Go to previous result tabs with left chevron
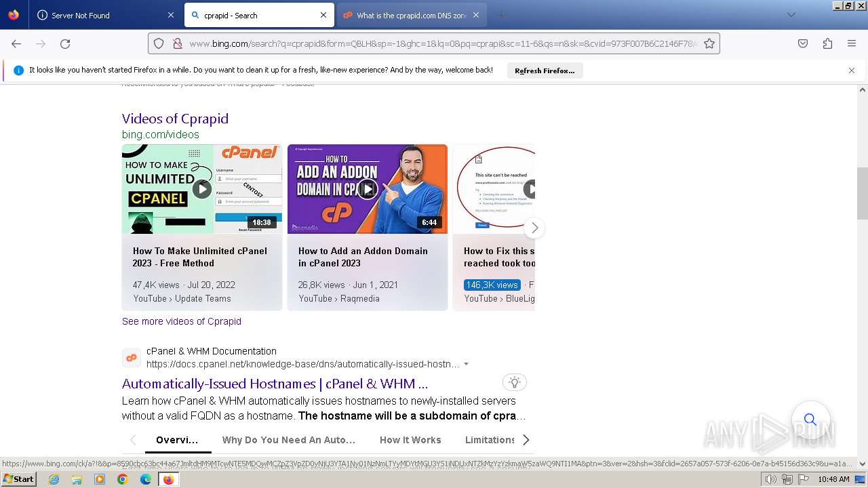 133,440
